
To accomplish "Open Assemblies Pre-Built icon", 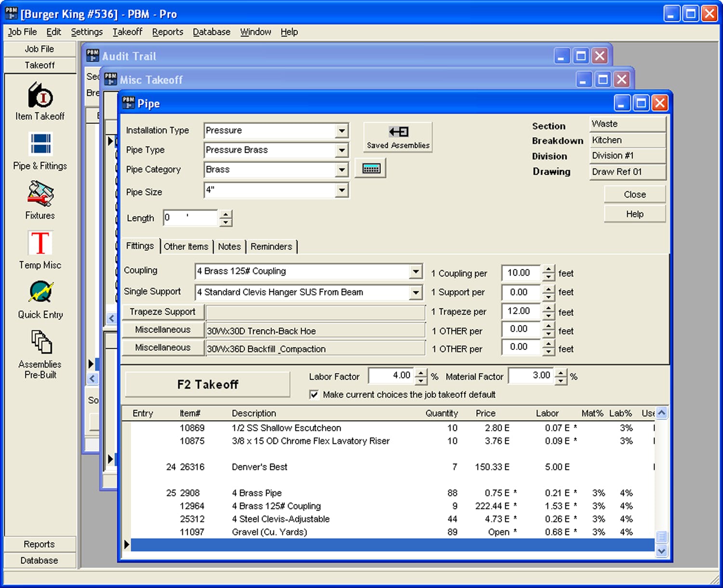I will (40, 355).
